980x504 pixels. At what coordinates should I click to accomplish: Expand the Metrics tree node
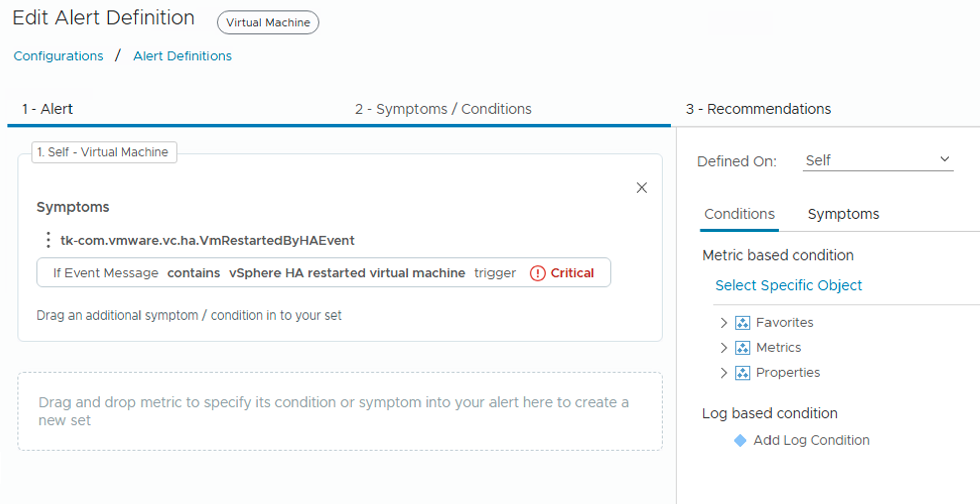[724, 348]
